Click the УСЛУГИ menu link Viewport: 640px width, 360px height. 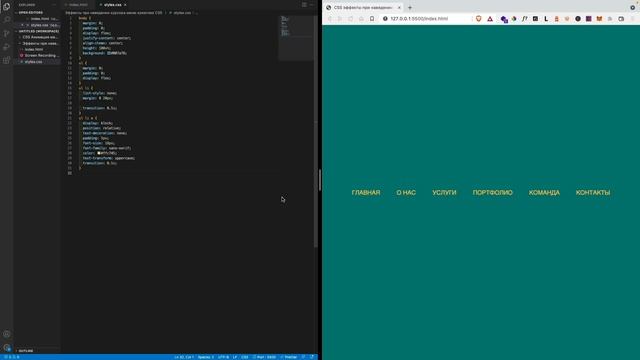click(444, 193)
